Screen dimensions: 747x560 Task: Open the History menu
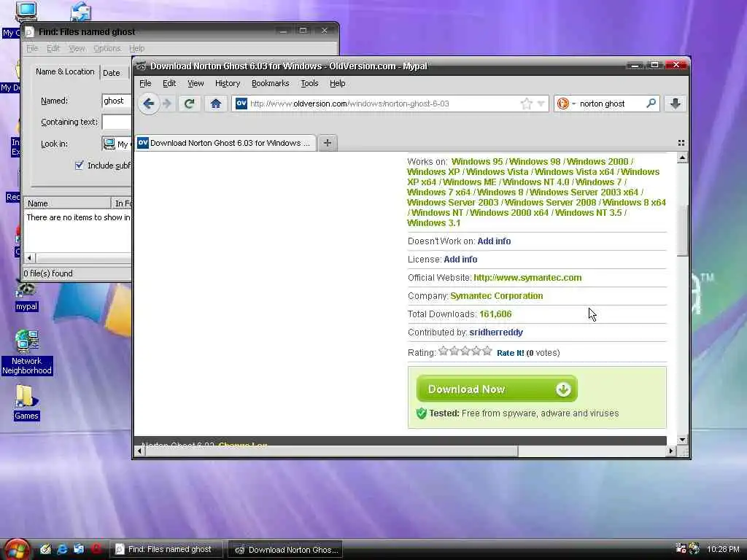228,83
